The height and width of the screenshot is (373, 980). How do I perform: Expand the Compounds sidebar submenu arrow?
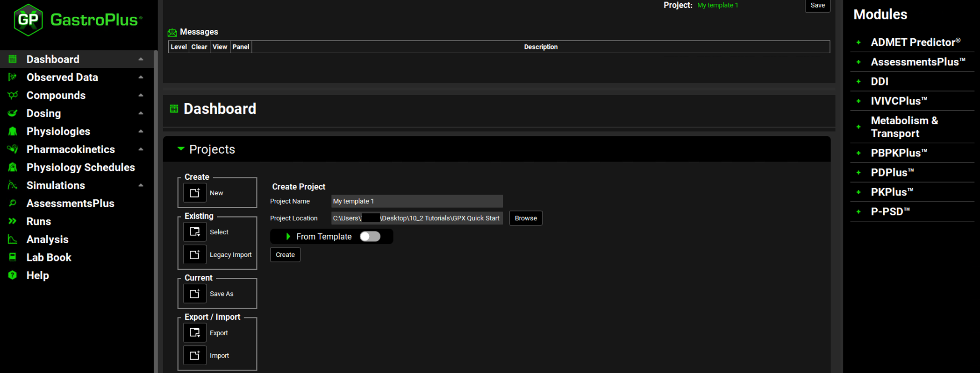pyautogui.click(x=141, y=95)
